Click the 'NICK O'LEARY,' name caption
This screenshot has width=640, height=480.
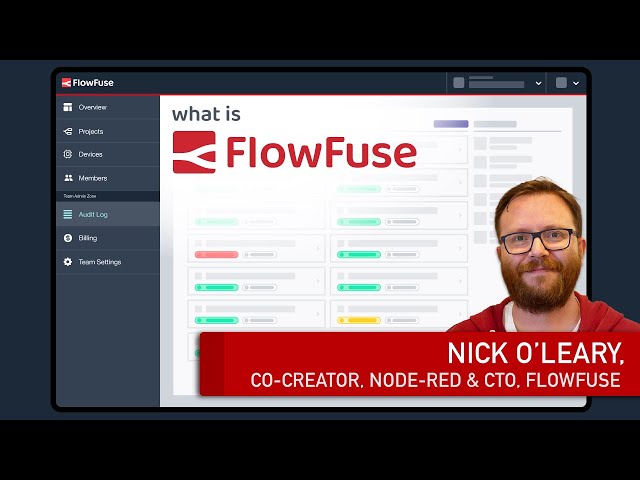click(x=536, y=353)
